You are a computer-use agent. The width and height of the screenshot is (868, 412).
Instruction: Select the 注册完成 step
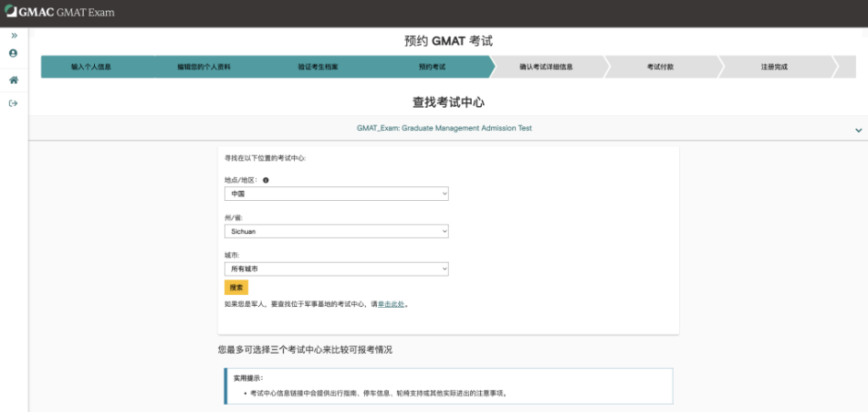tap(774, 66)
